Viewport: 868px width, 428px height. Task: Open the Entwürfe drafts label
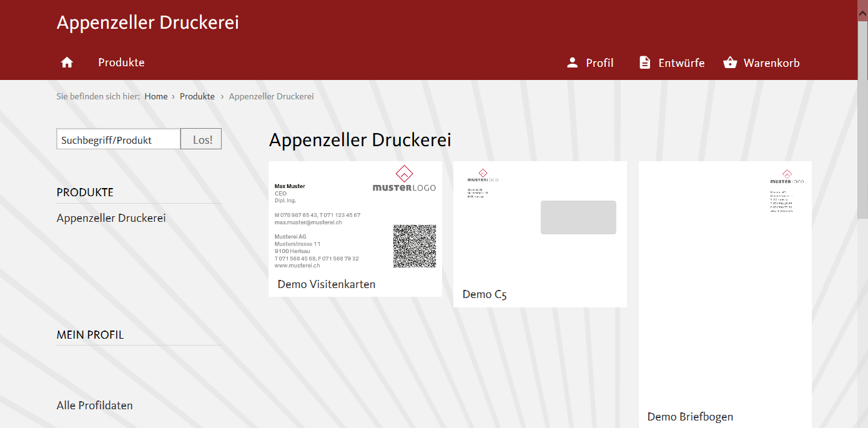click(681, 63)
